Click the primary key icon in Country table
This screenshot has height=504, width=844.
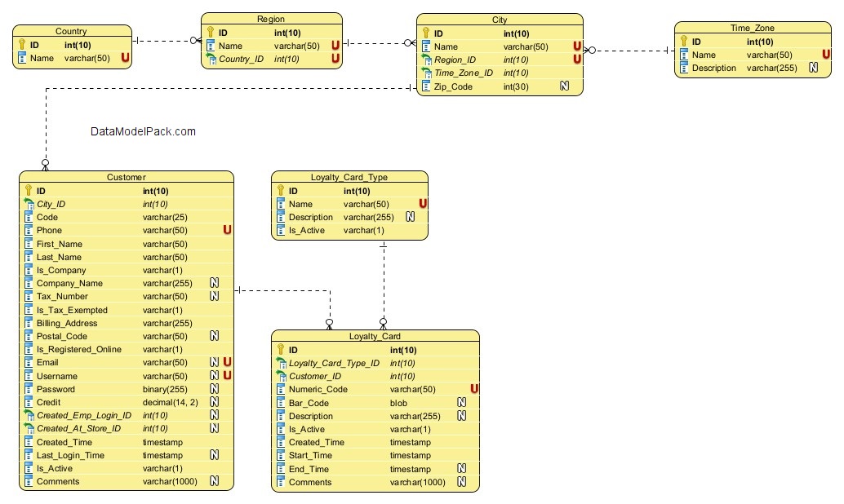tap(22, 45)
